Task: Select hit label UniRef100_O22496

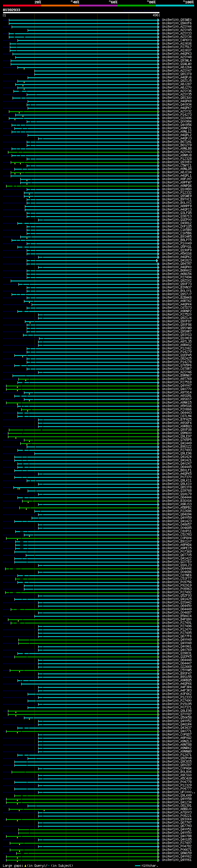Action: pos(177,118)
